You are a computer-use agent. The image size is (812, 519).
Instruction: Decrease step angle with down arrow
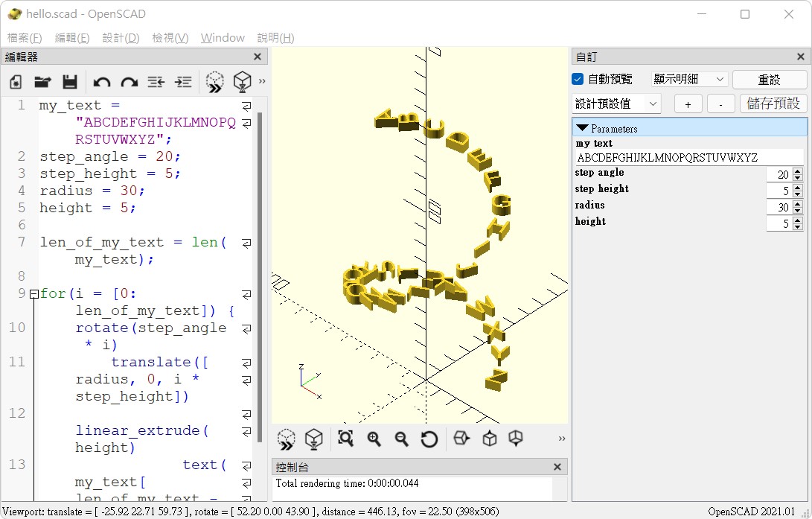tap(798, 178)
